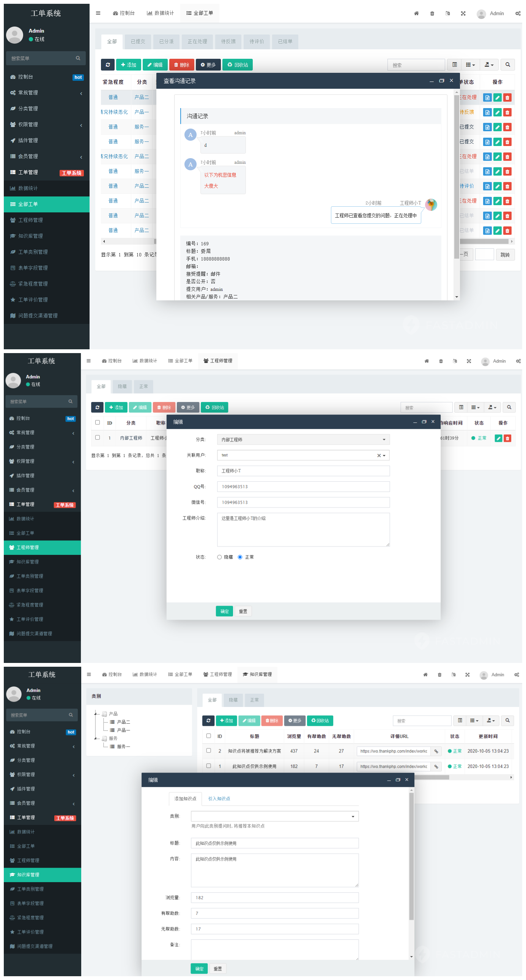Viewport: 526px width, 980px height.
Task: Open the 类别 dropdown in knowledge edit dialog
Action: pos(274,816)
